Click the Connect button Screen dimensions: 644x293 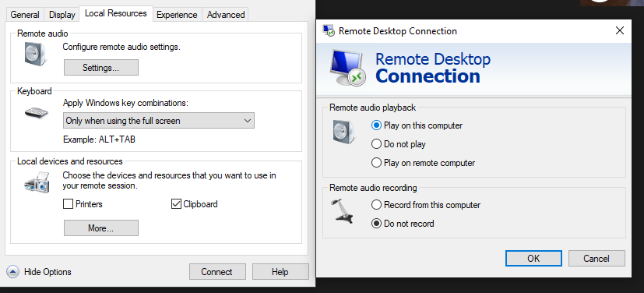(217, 272)
